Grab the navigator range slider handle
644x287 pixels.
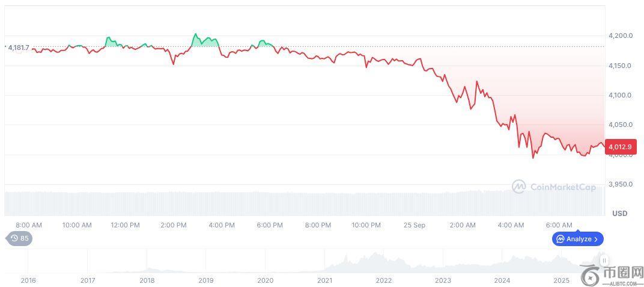coord(604,261)
